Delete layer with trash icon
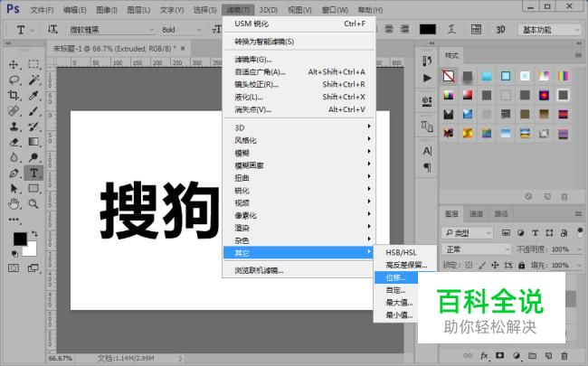Screen dimensions: 588x366 coord(564,355)
